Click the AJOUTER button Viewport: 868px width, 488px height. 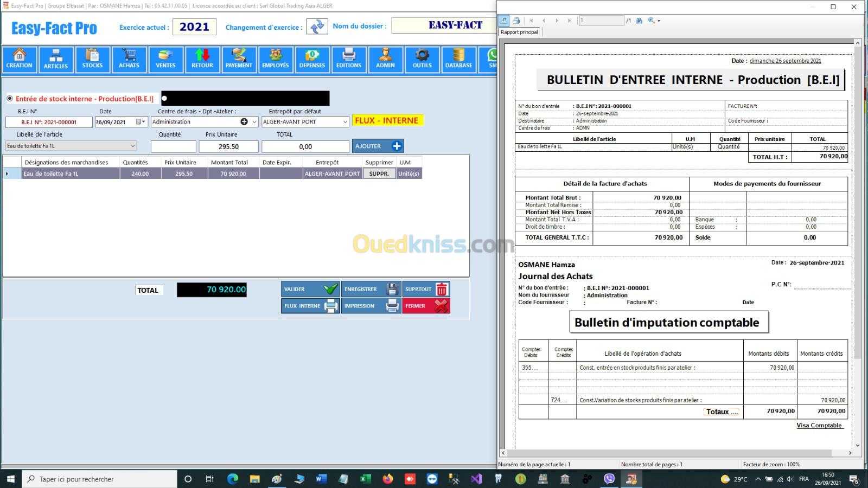click(x=378, y=146)
